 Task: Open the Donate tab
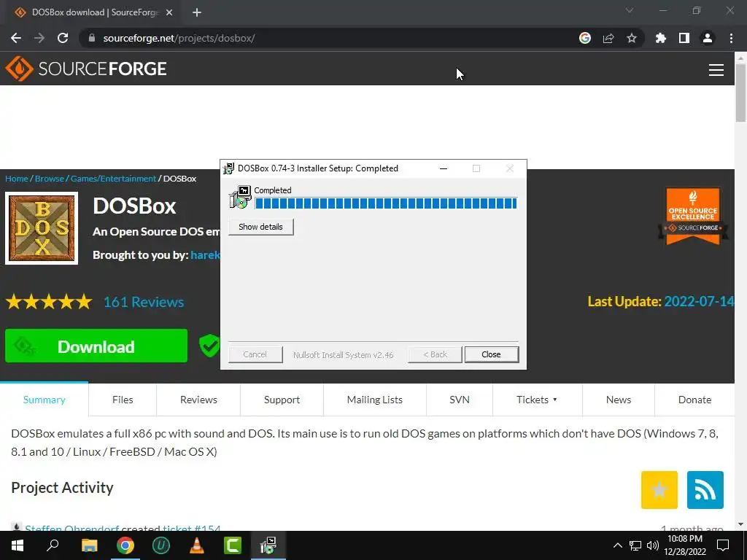(x=694, y=400)
